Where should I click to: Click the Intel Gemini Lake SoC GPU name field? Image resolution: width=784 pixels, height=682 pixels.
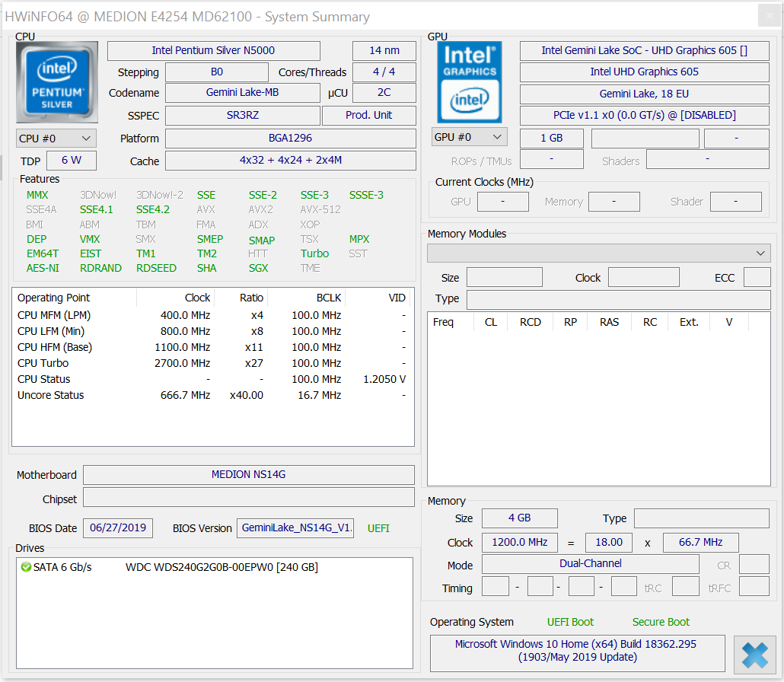(x=645, y=50)
